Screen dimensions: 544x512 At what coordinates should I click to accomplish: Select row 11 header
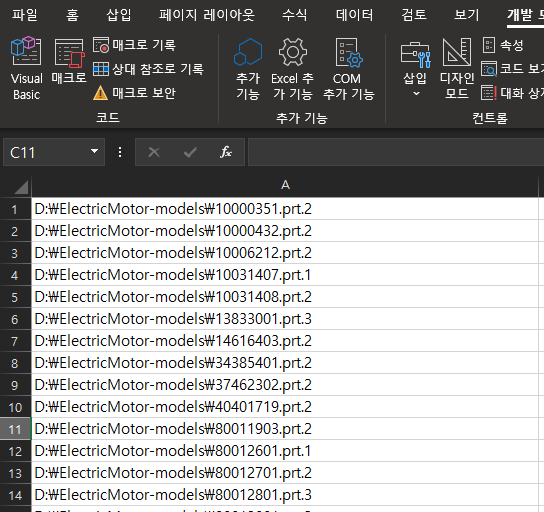[x=15, y=429]
